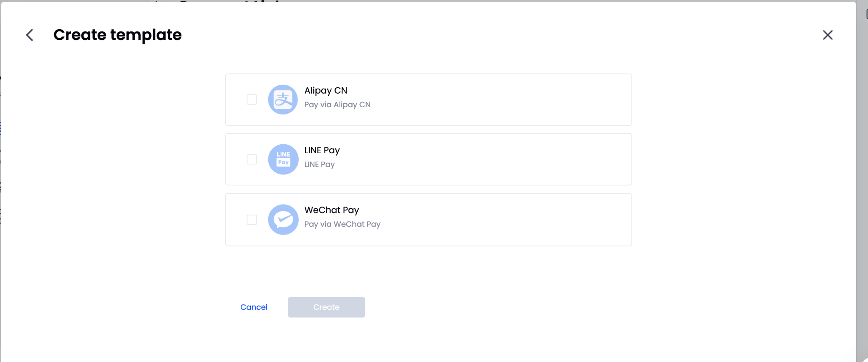The height and width of the screenshot is (362, 868).
Task: Click the Alipay CN logo icon
Action: coord(283,99)
